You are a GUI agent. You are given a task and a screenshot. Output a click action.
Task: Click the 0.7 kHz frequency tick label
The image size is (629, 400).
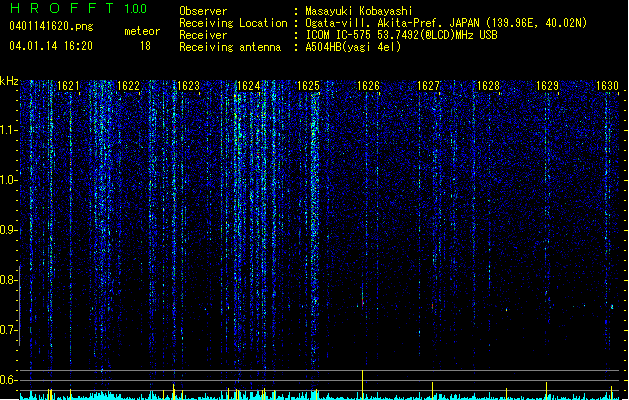(7, 330)
